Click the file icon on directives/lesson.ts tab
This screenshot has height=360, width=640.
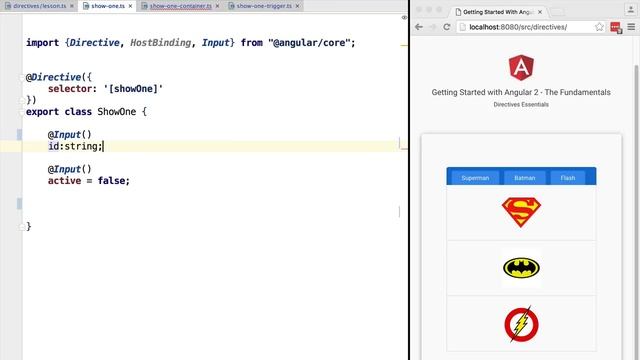tap(8, 6)
